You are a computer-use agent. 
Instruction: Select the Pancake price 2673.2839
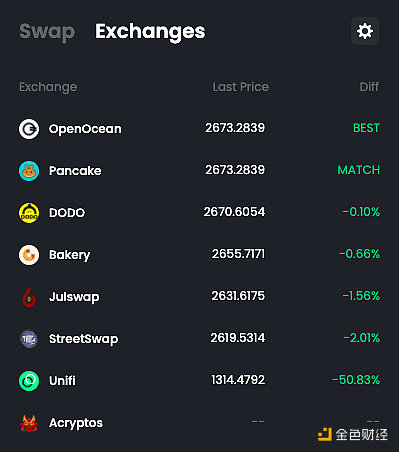(235, 170)
